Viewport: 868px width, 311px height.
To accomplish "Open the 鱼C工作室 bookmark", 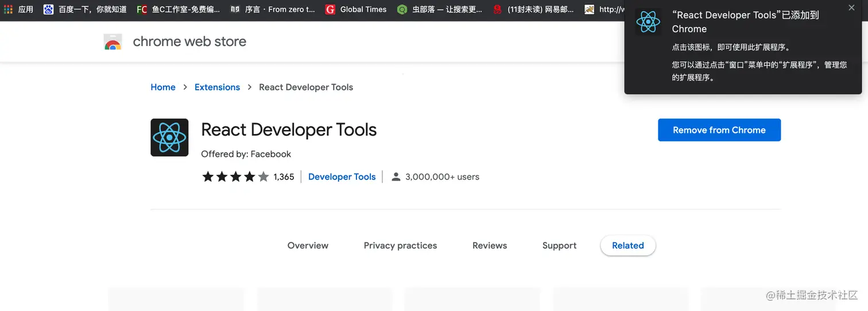I will coord(178,9).
